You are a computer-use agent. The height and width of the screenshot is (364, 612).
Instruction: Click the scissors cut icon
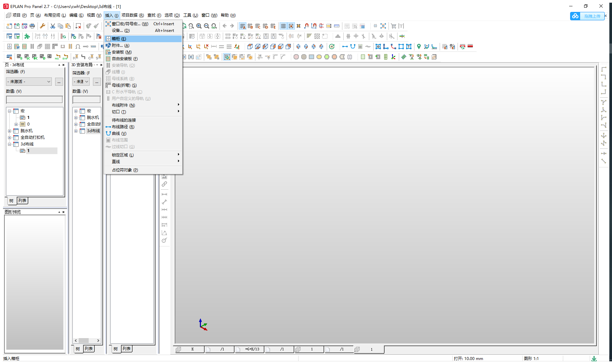click(53, 26)
